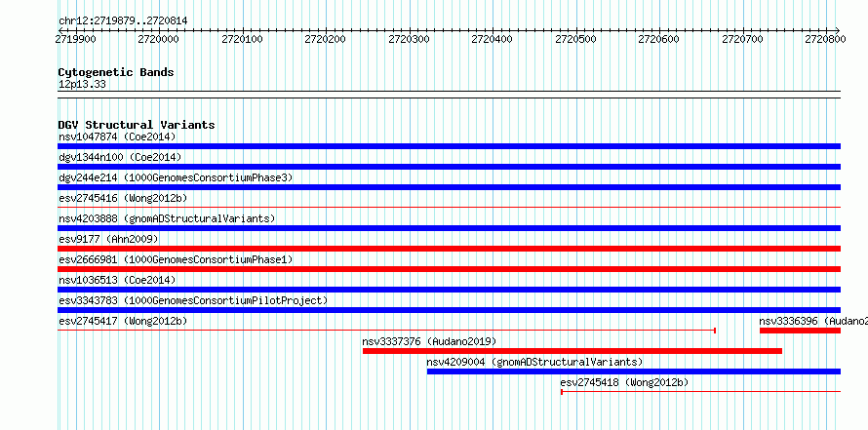Select the 12p13.33 band label

coord(82,85)
